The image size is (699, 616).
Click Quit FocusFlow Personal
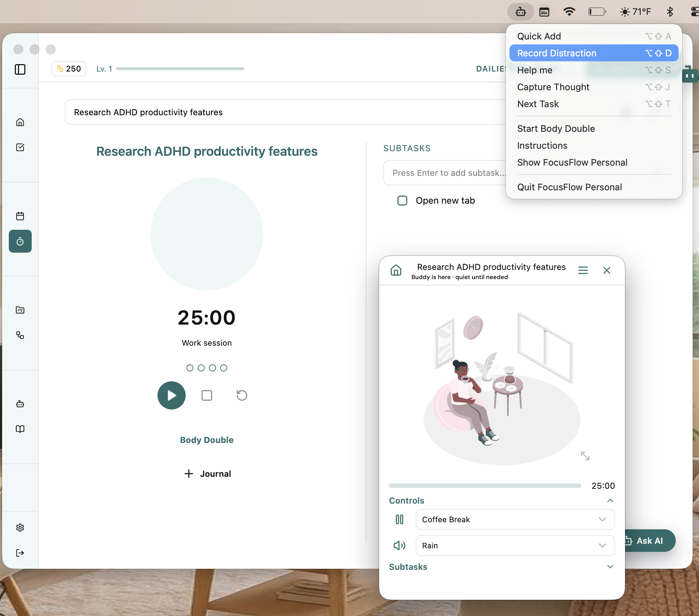[594, 187]
